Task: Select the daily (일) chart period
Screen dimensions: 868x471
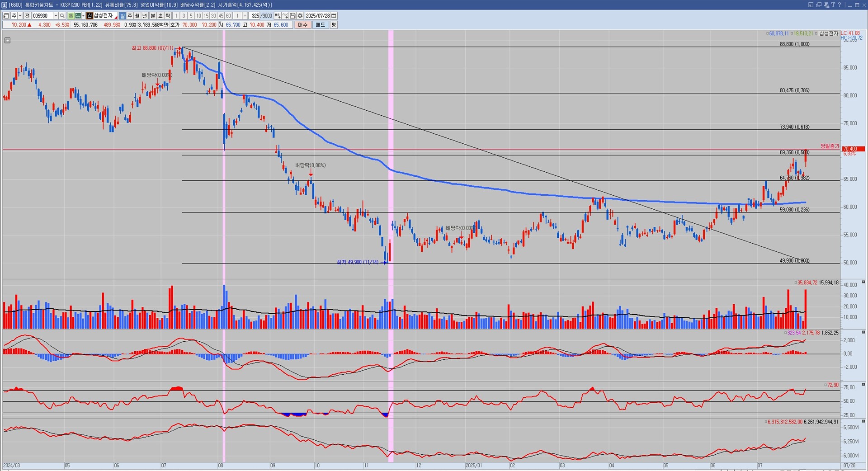Action: pos(123,16)
